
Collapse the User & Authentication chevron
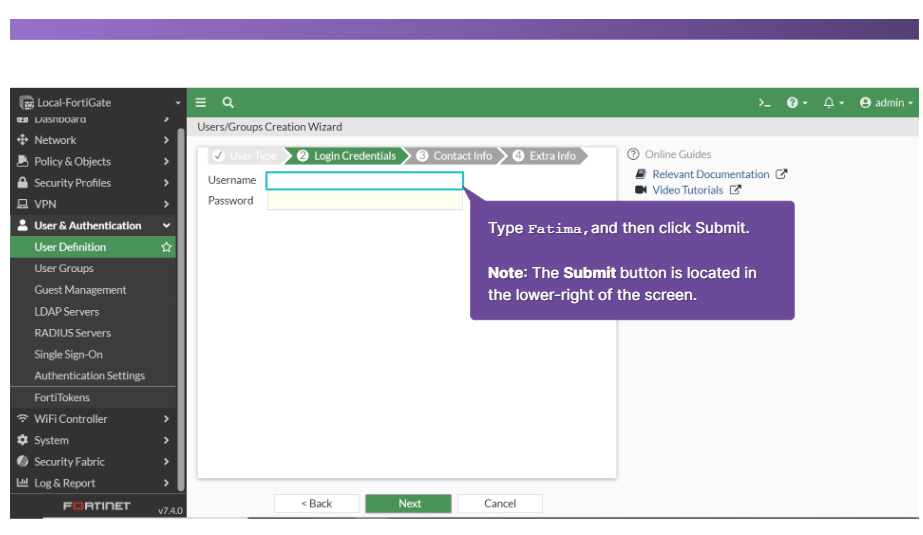pyautogui.click(x=167, y=225)
